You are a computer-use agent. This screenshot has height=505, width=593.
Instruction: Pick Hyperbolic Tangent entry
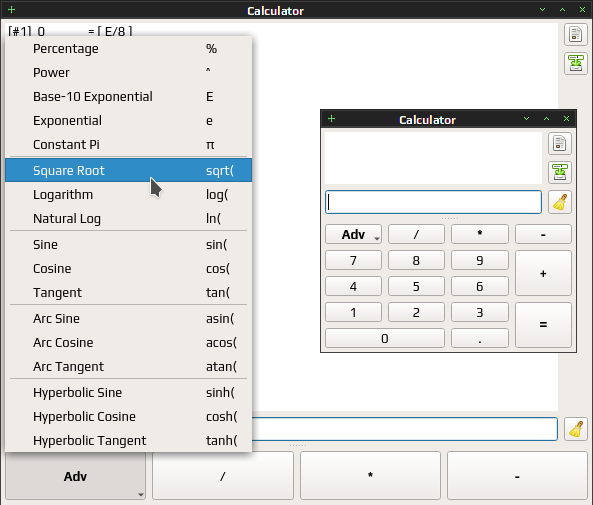tap(128, 440)
